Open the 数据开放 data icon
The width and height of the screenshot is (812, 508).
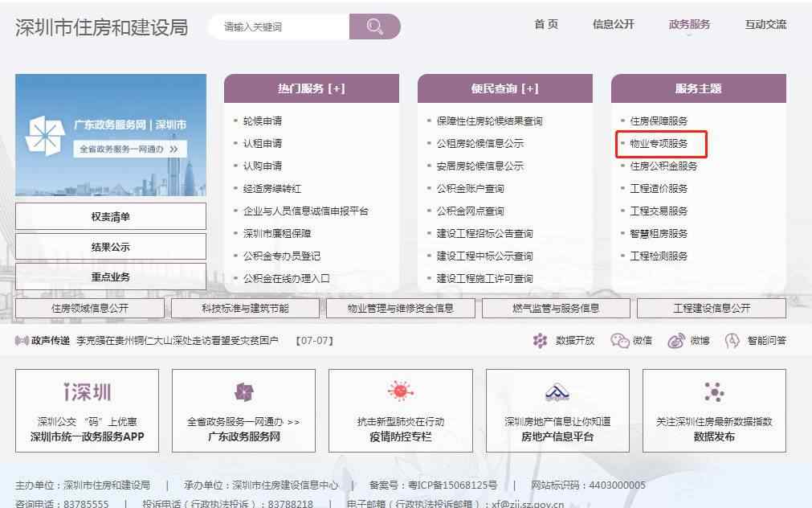(541, 341)
